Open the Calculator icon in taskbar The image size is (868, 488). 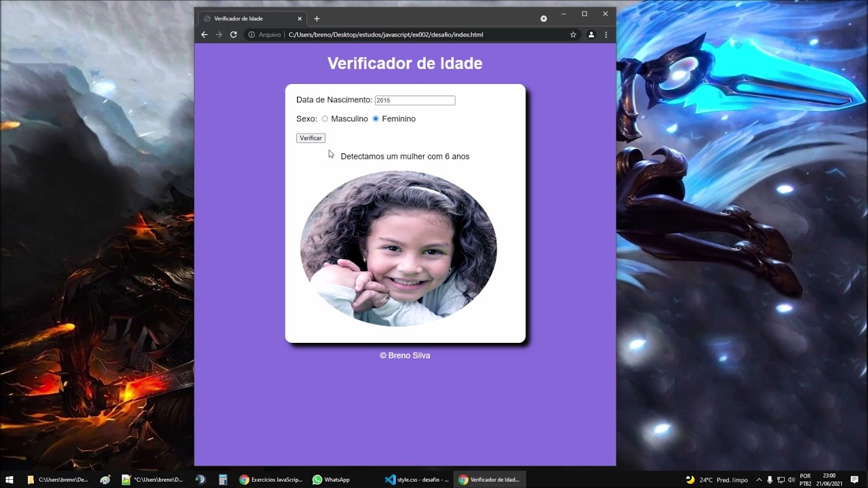click(x=222, y=479)
